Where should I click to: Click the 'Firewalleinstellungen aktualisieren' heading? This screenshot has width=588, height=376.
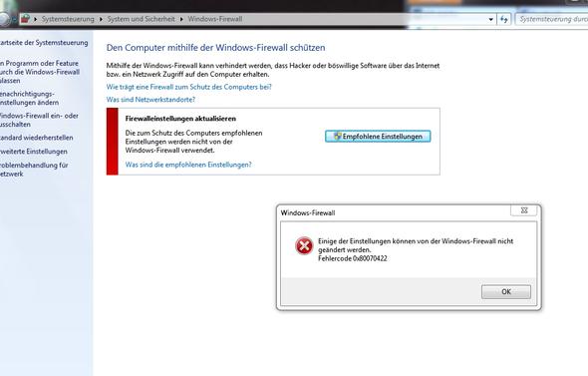[180, 119]
